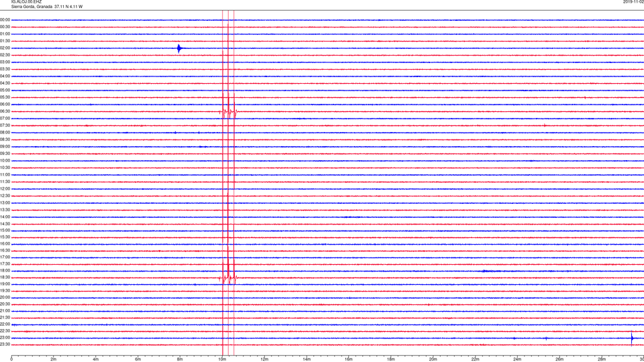Click the 00:00 trace time label
644x362 pixels.
(x=5, y=19)
